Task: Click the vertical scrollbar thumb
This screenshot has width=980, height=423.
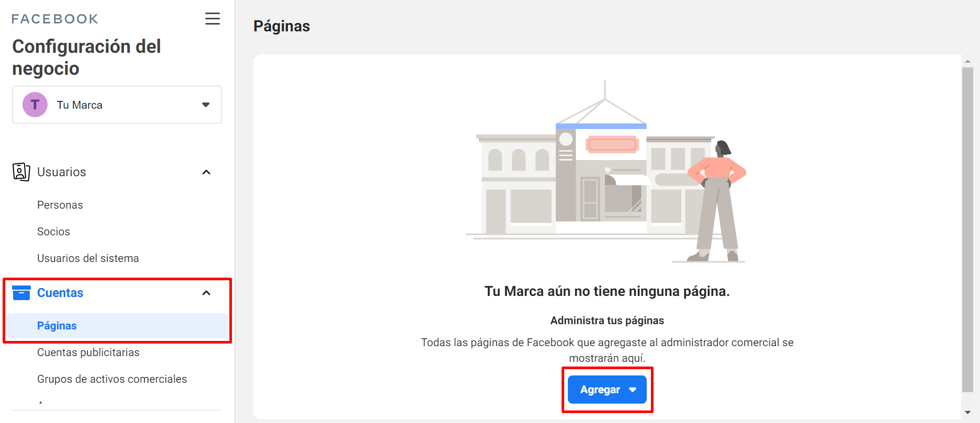Action: click(967, 230)
